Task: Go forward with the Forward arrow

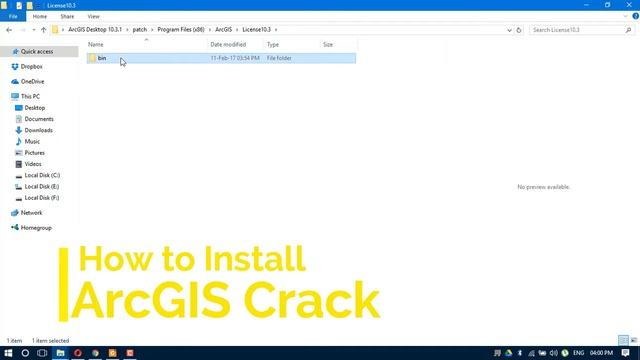Action: pos(23,30)
